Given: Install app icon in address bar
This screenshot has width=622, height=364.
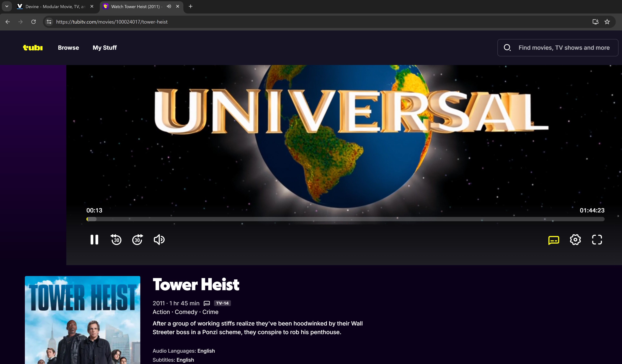Looking at the screenshot, I should [595, 22].
